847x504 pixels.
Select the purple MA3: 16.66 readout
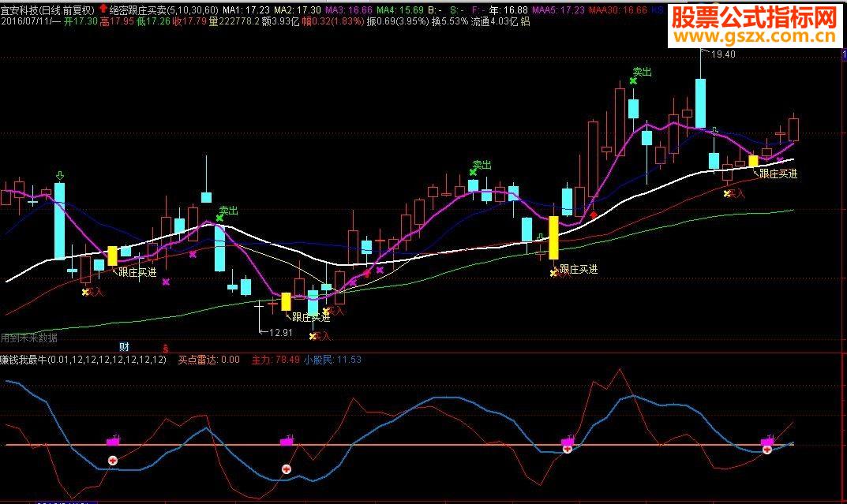pos(348,9)
